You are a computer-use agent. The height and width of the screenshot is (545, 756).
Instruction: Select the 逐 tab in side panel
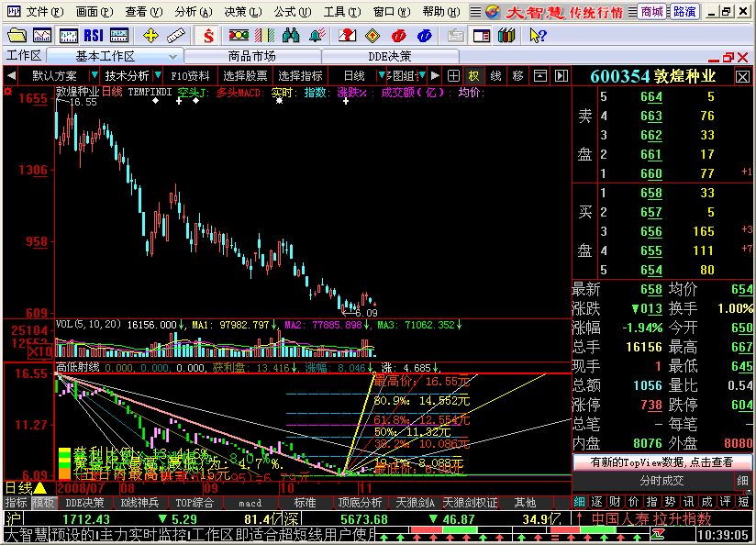click(x=597, y=502)
